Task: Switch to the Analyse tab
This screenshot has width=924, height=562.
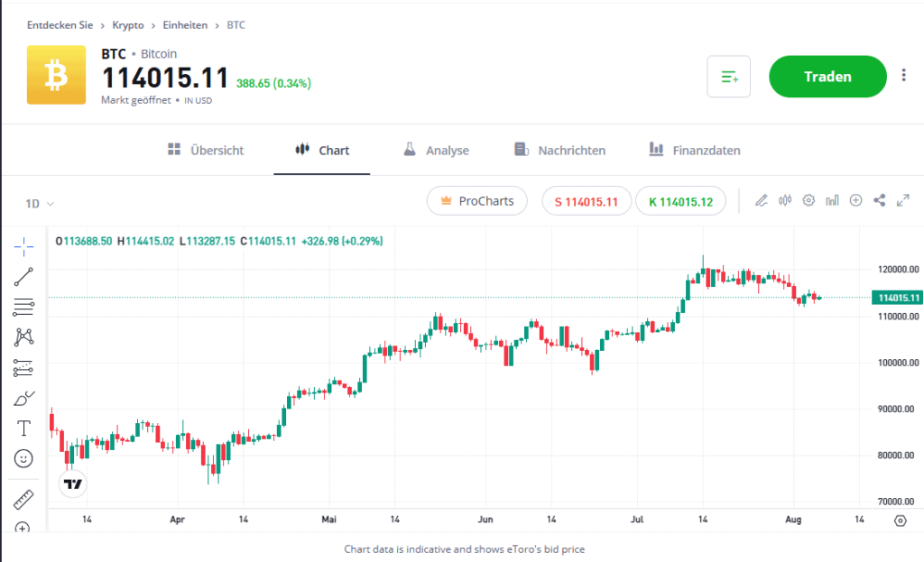Action: [x=436, y=151]
